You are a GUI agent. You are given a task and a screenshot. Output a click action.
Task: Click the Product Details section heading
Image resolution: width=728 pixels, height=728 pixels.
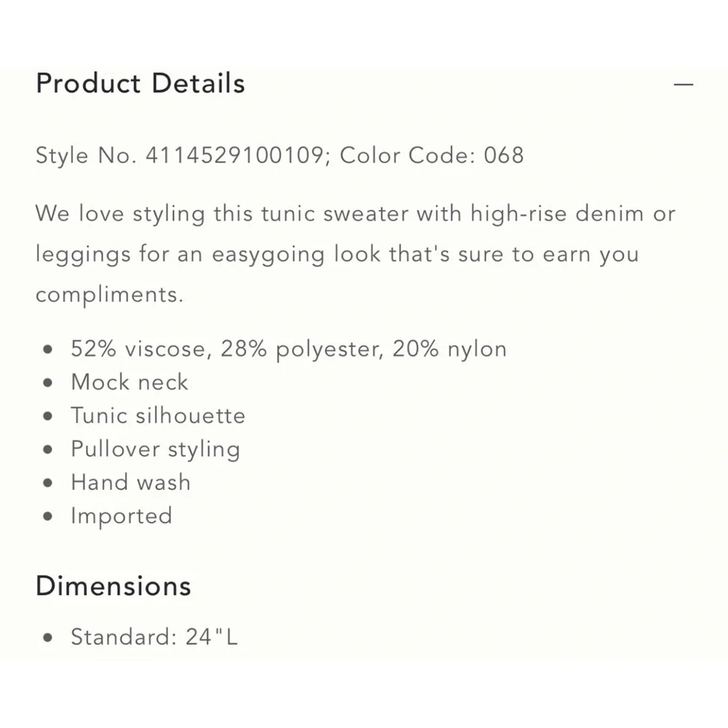[x=141, y=84]
